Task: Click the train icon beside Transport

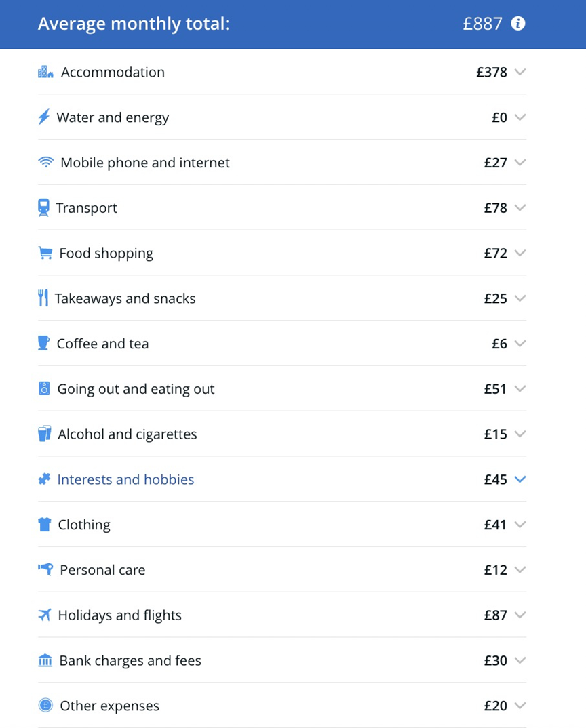Action: [x=43, y=207]
